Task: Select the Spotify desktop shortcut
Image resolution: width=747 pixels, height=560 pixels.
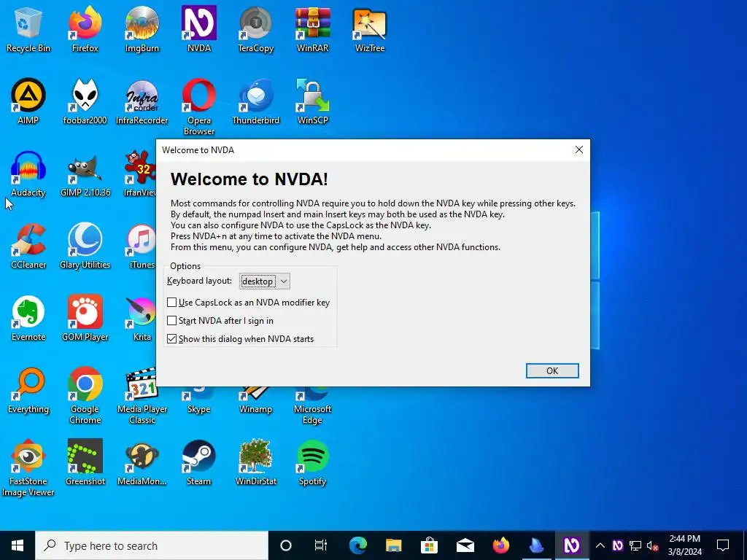Action: [312, 462]
